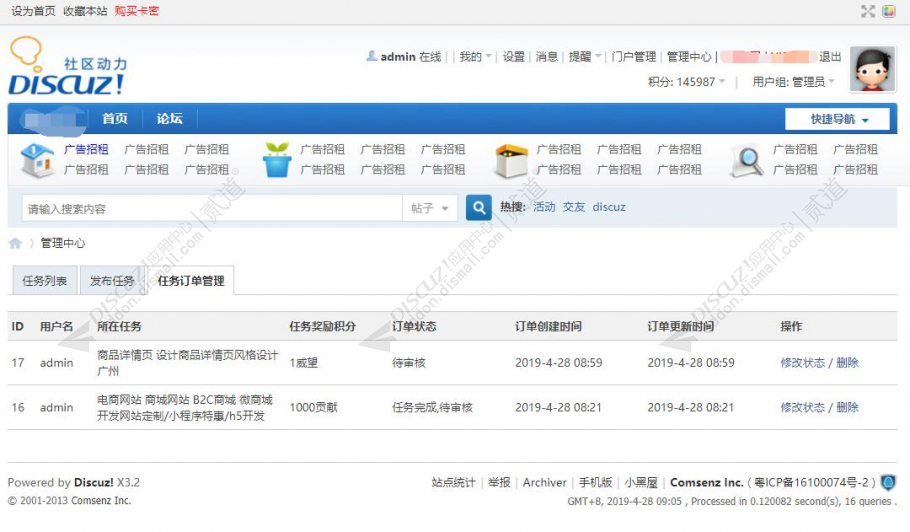Click the 任务完成,待审核 status cell
This screenshot has width=910, height=532.
coord(432,407)
